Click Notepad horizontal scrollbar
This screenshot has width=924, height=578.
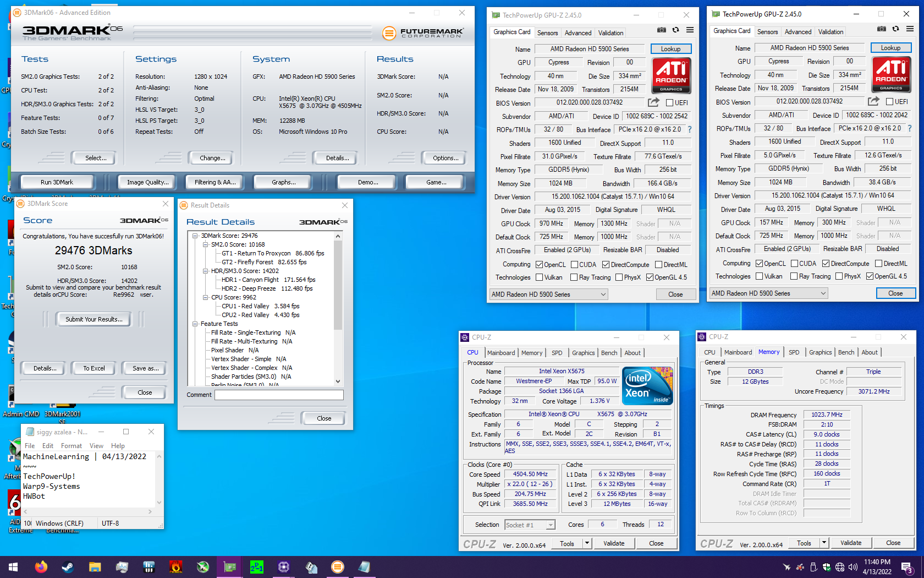[87, 511]
